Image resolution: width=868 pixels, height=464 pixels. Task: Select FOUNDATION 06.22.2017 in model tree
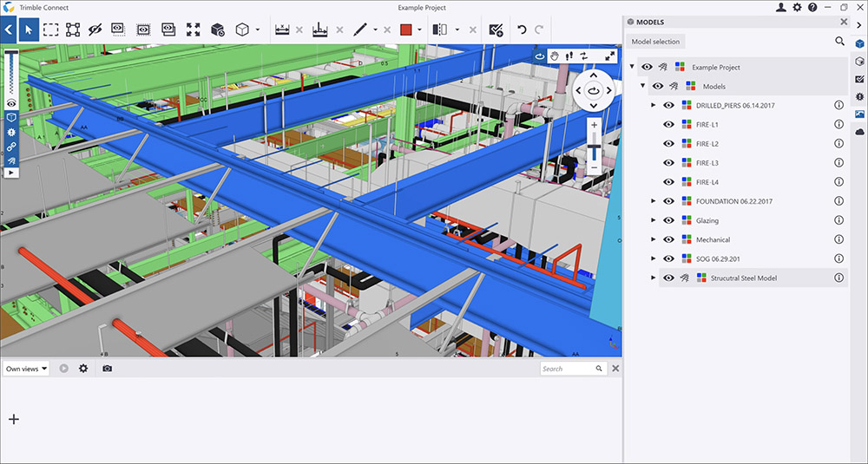point(734,201)
